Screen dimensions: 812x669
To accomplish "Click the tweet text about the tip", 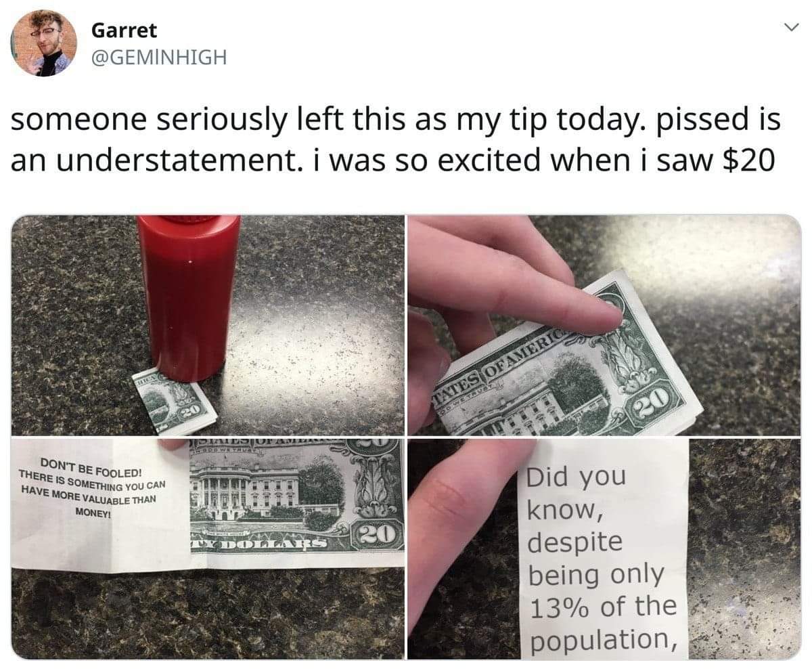I will pyautogui.click(x=394, y=141).
